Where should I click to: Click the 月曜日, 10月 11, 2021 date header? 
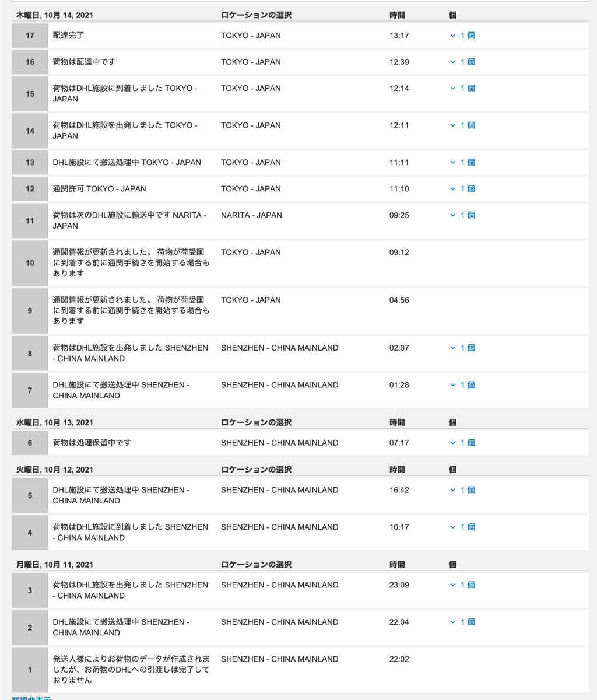[x=54, y=565]
